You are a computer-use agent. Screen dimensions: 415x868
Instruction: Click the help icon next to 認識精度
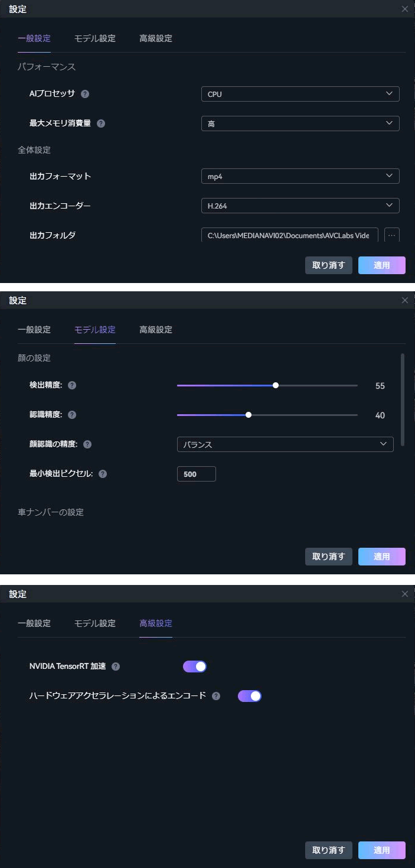click(72, 415)
